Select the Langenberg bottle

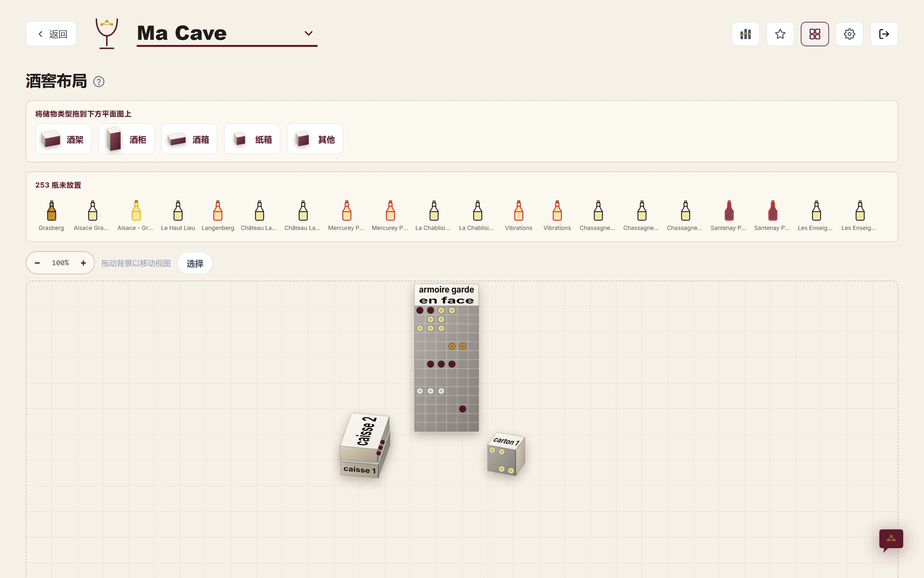(218, 215)
